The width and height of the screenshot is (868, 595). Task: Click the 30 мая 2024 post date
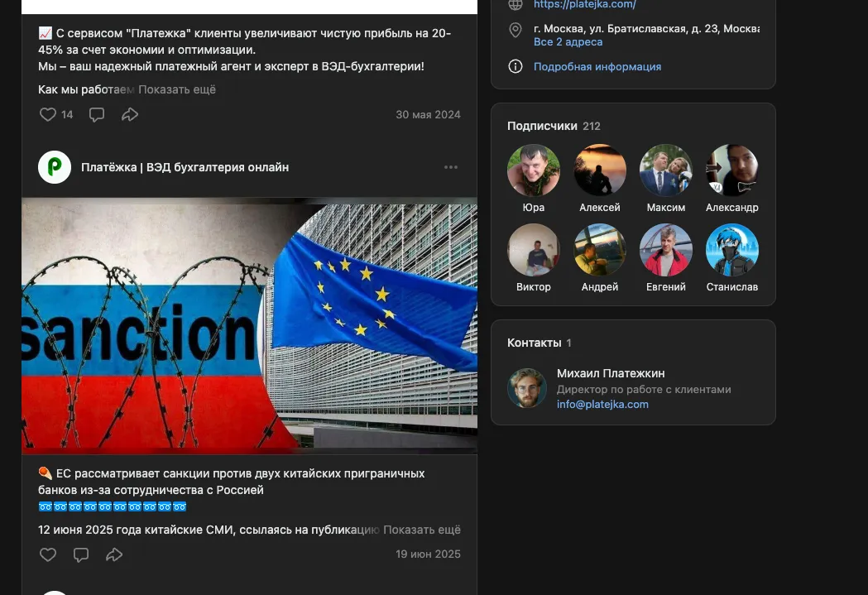(428, 114)
